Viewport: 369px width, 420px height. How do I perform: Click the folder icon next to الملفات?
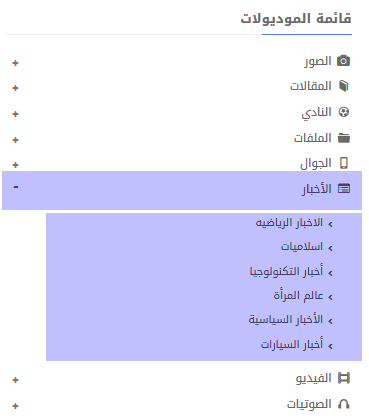tap(344, 138)
